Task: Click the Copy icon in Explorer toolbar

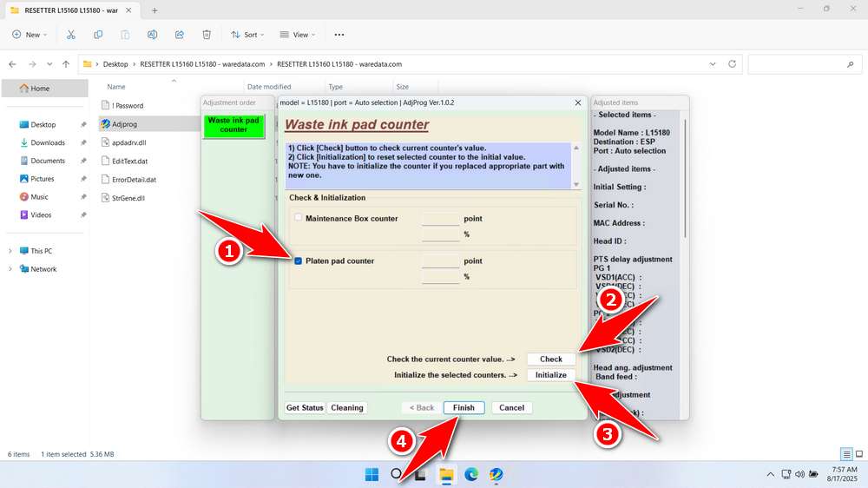Action: pos(98,35)
